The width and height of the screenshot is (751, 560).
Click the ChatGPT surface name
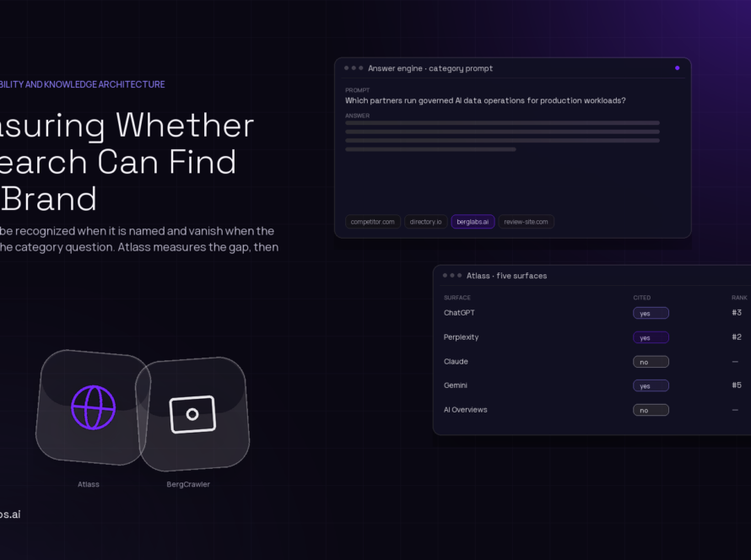(x=459, y=313)
